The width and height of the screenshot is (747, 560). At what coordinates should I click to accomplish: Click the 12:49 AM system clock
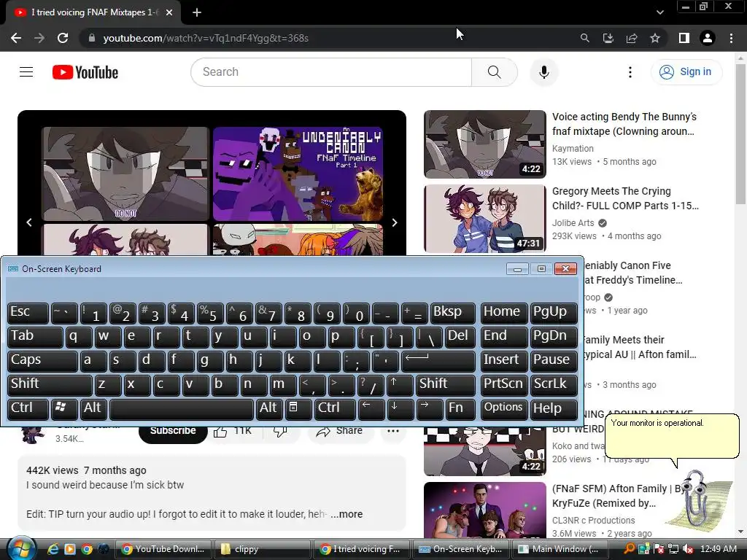coord(719,549)
